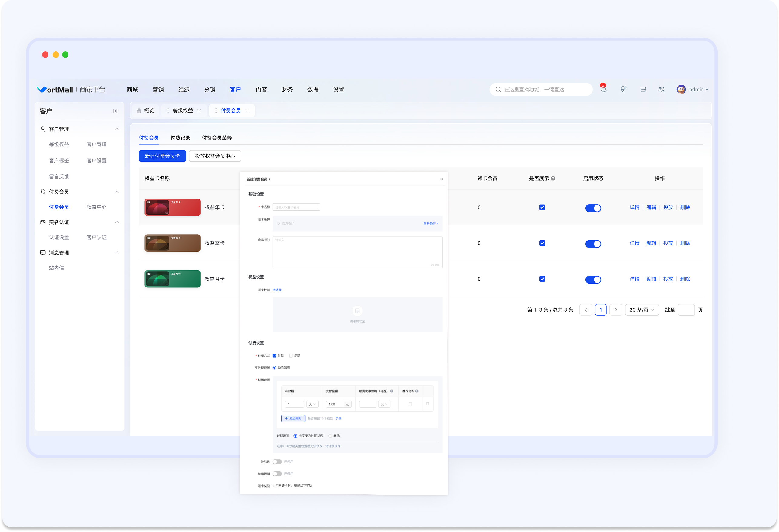Image resolution: width=779 pixels, height=532 pixels.
Task: Collapse the 客户 sidebar with arrow icon
Action: 116,111
